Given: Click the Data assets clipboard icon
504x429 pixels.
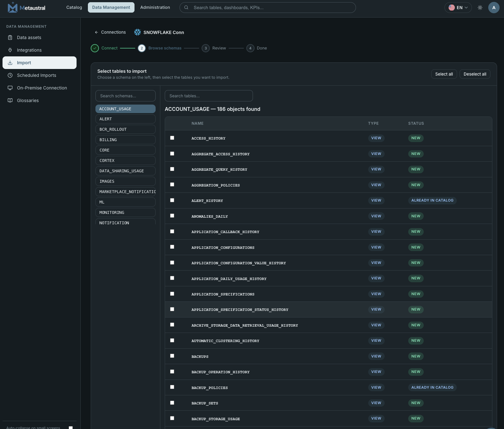Looking at the screenshot, I should click(10, 37).
